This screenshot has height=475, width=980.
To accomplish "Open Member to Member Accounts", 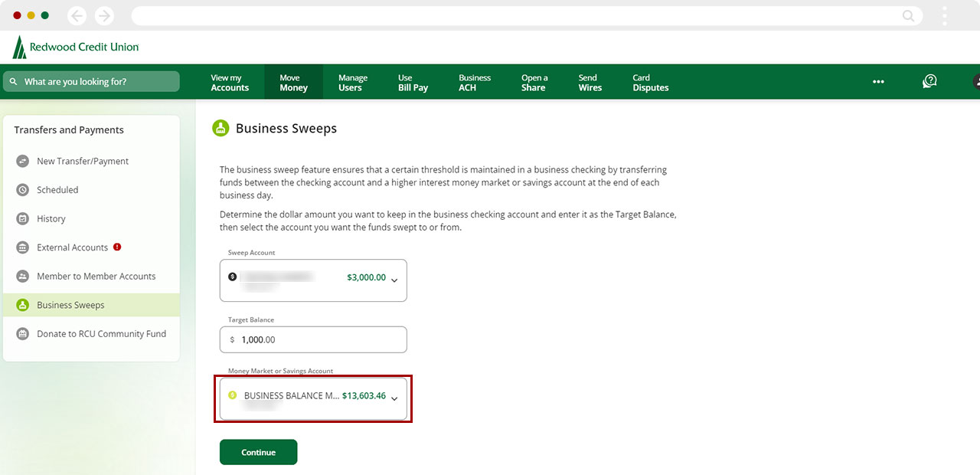I will [96, 276].
